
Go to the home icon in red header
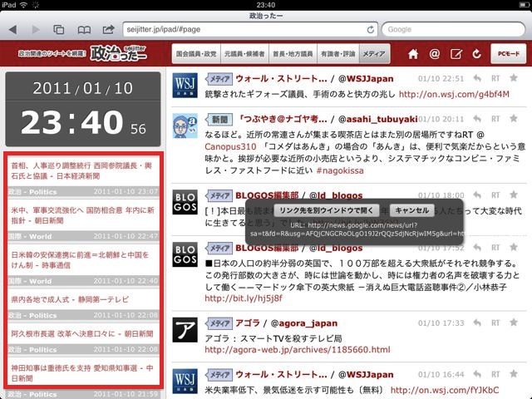coord(413,53)
